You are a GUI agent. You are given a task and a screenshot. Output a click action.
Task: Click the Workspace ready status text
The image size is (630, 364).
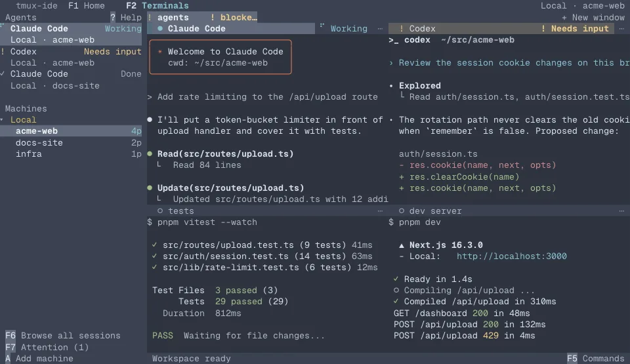[191, 358]
